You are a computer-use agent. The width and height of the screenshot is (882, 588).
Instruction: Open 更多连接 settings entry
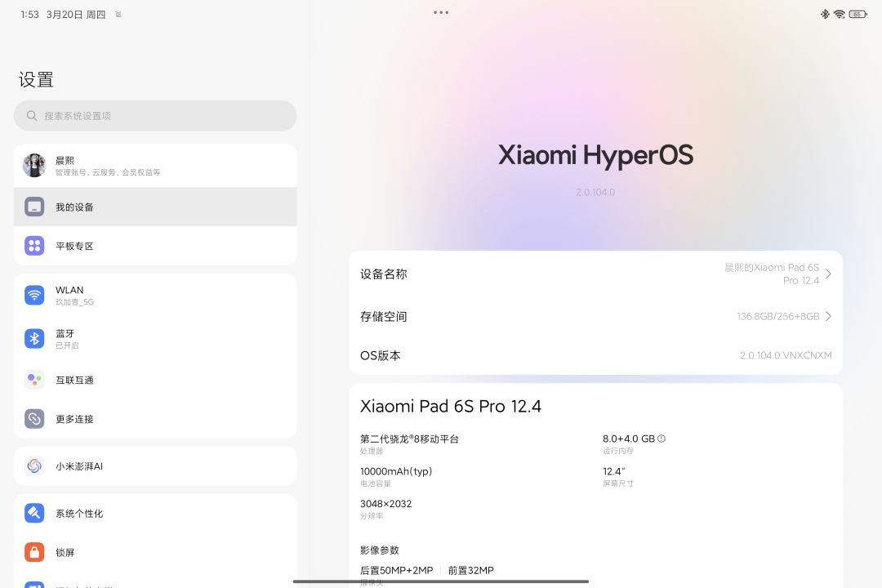(x=155, y=419)
